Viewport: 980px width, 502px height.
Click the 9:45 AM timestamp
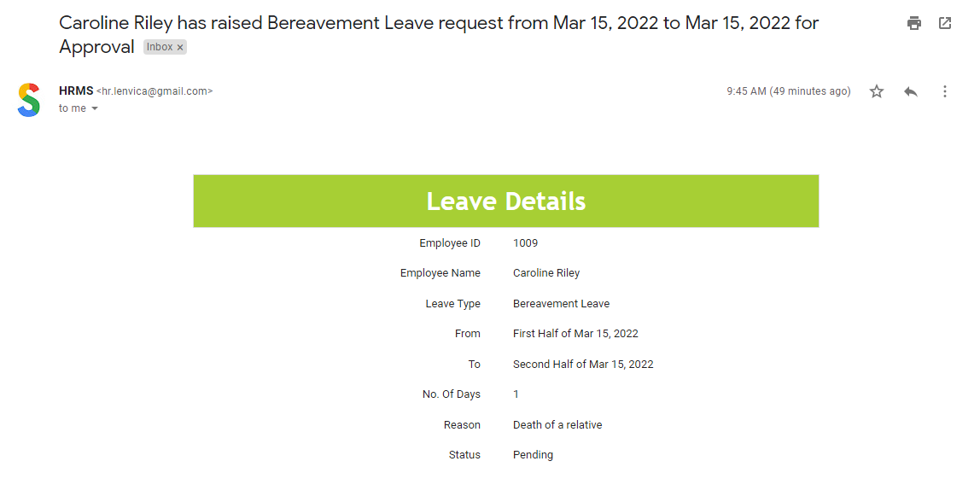(788, 91)
